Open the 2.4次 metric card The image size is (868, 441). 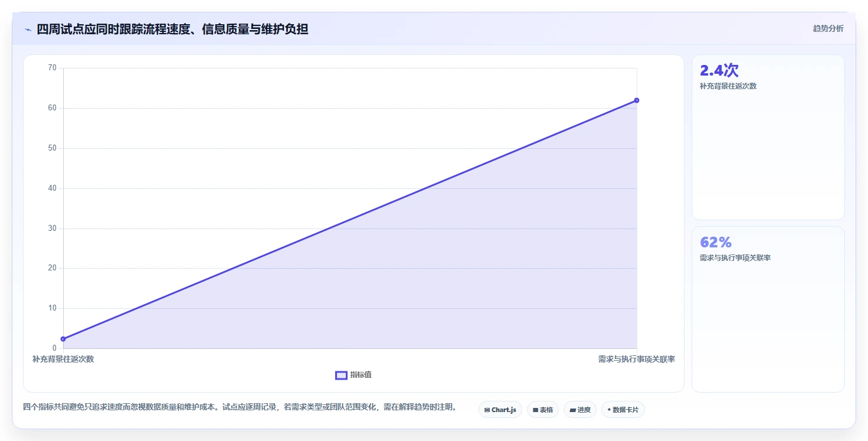[768, 138]
